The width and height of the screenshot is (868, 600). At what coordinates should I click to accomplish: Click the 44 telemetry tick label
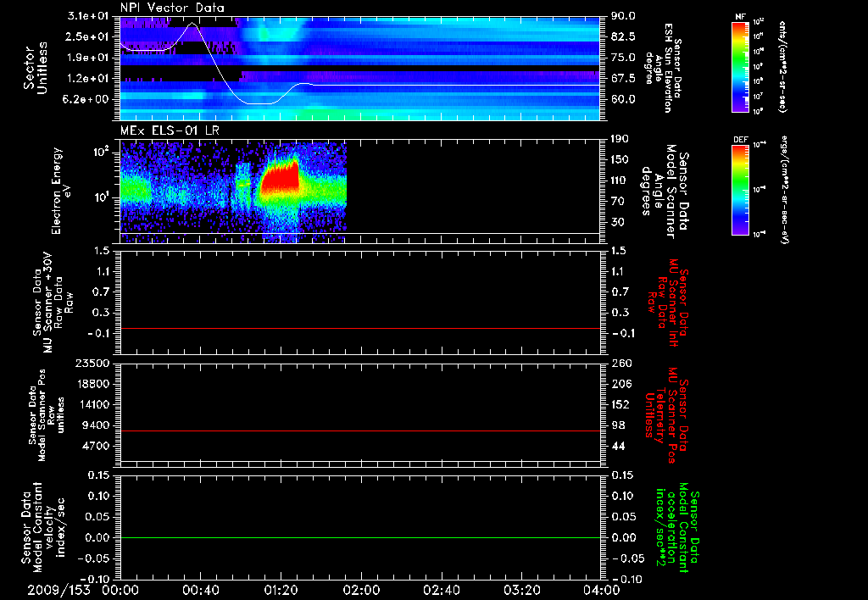pos(618,446)
